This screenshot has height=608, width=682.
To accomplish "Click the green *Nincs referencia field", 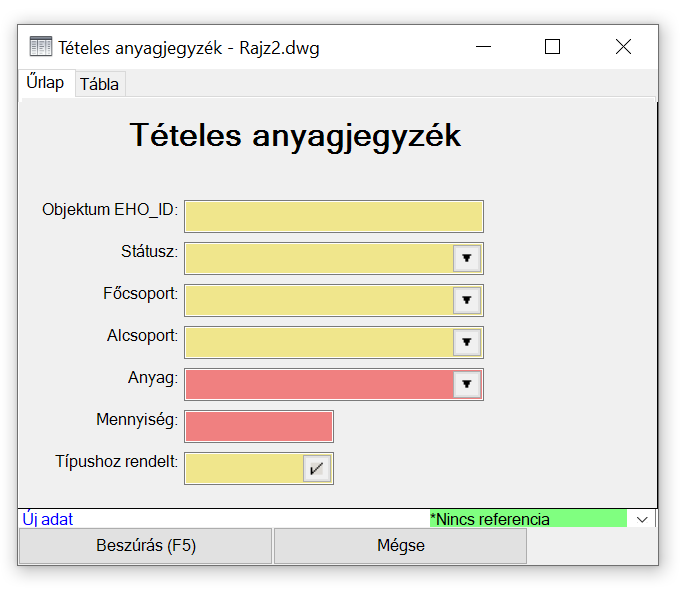I will pos(528,519).
